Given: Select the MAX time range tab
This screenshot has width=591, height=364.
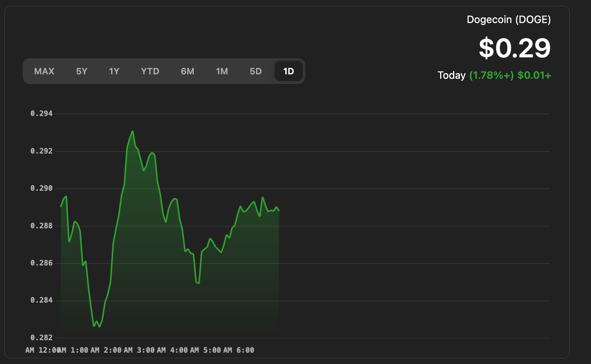Looking at the screenshot, I should (44, 72).
